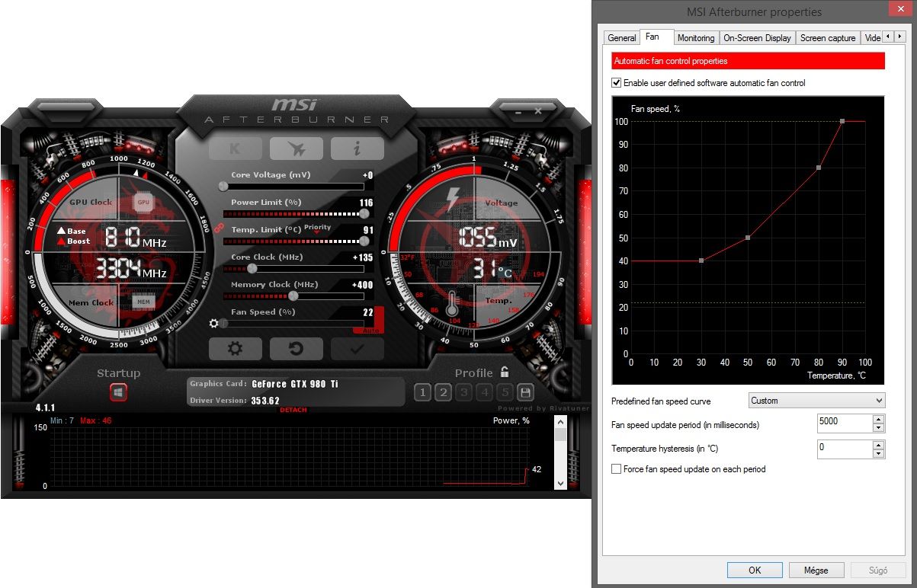Confirm properties with OK button

pyautogui.click(x=755, y=570)
